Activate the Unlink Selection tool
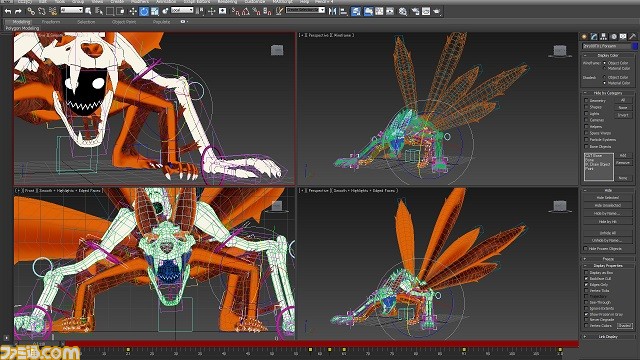The height and width of the screenshot is (360, 640). (x=42, y=11)
